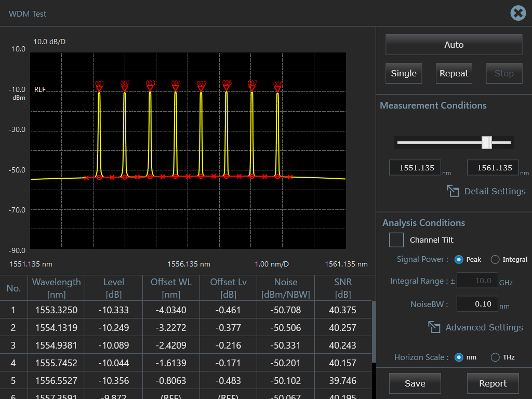Open Detail Settings expand icon
Viewport: 532px width, 399px height.
pyautogui.click(x=453, y=191)
